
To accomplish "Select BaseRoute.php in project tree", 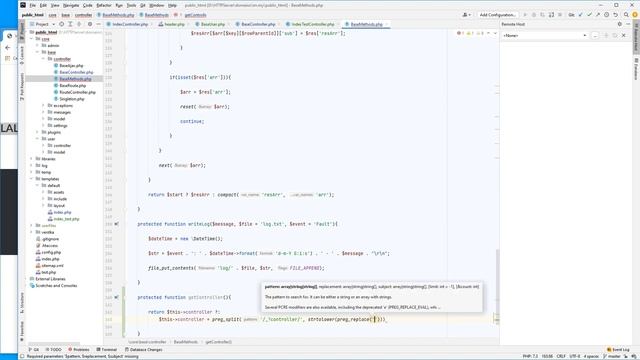I will click(72, 86).
